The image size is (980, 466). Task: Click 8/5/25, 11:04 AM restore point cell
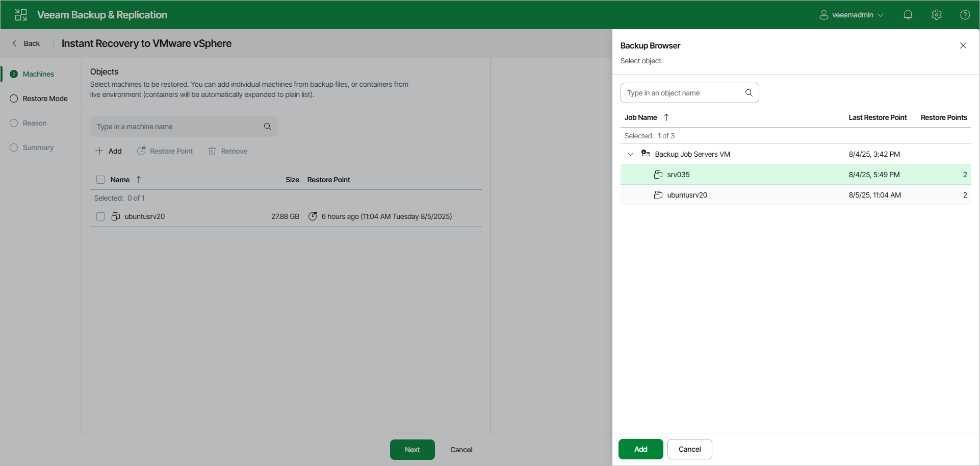(x=875, y=195)
